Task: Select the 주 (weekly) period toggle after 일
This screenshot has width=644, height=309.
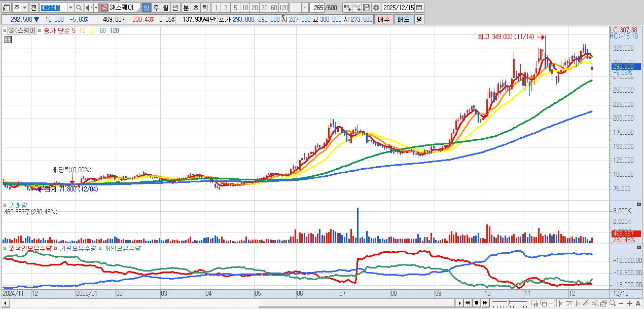Action: tap(155, 8)
